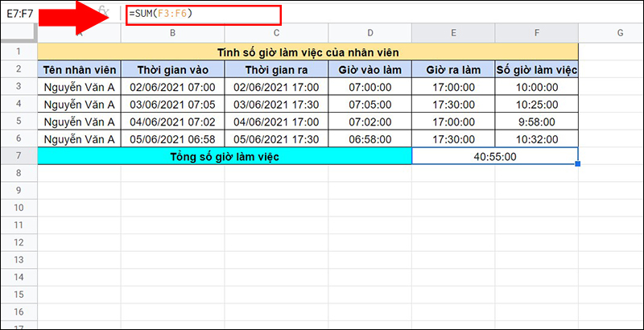Click the blue fill handle of the selection
The width and height of the screenshot is (644, 330).
click(578, 163)
